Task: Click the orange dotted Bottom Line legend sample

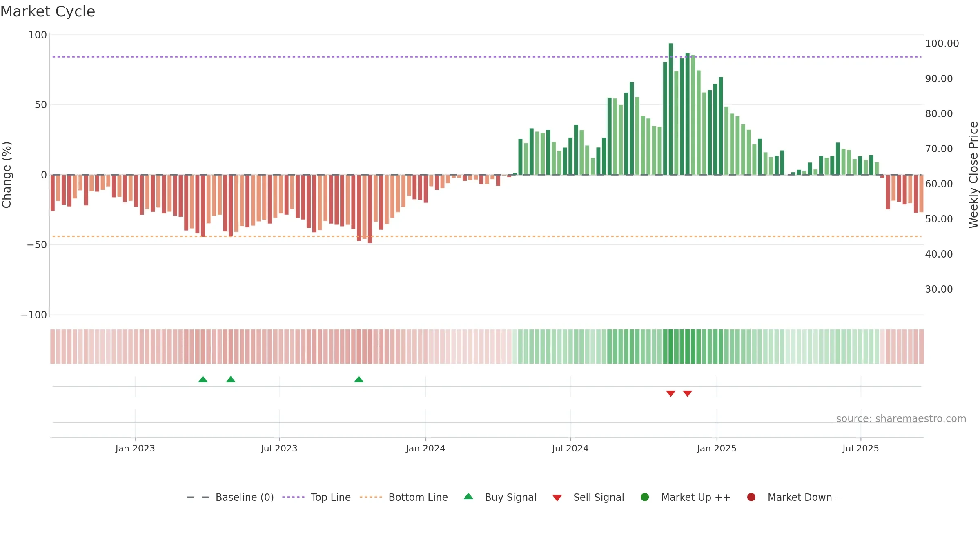Action: click(x=371, y=497)
